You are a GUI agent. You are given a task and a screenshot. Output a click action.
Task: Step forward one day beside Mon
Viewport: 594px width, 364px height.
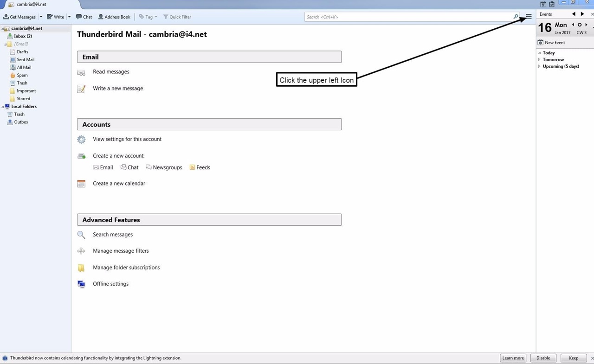586,25
